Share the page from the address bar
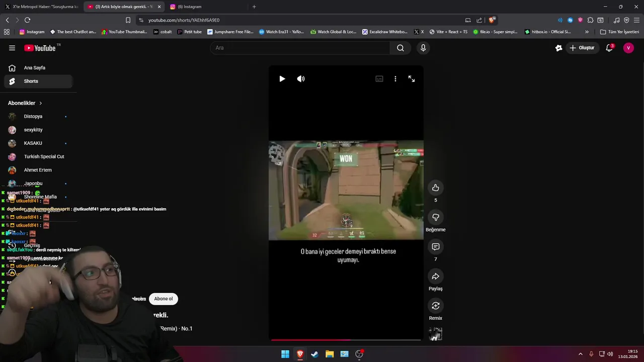This screenshot has width=644, height=362. [x=479, y=20]
